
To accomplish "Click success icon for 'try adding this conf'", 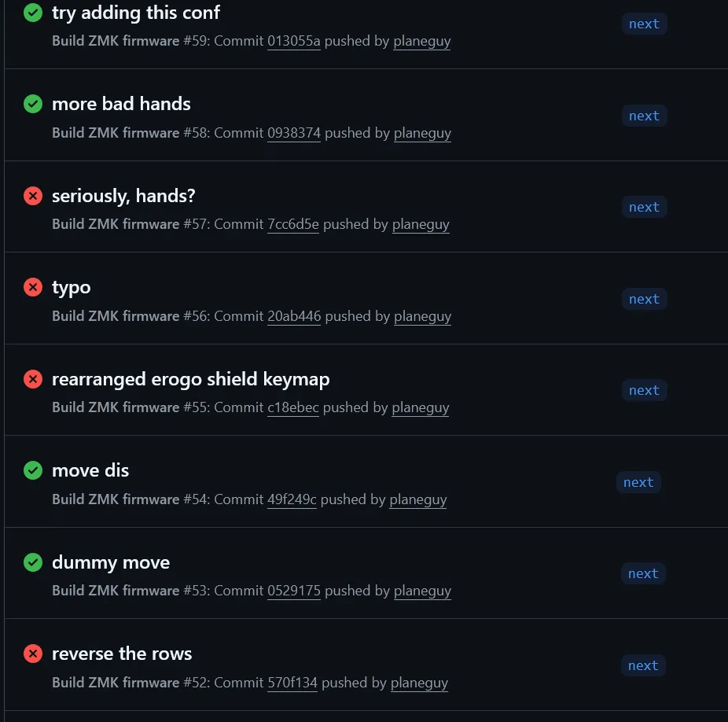I will point(33,13).
